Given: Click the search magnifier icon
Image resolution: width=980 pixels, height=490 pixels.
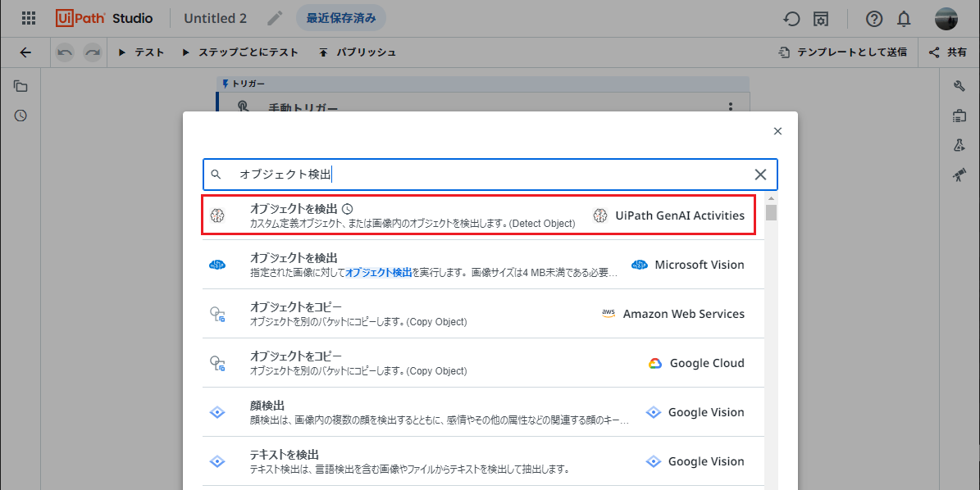Looking at the screenshot, I should click(x=216, y=175).
